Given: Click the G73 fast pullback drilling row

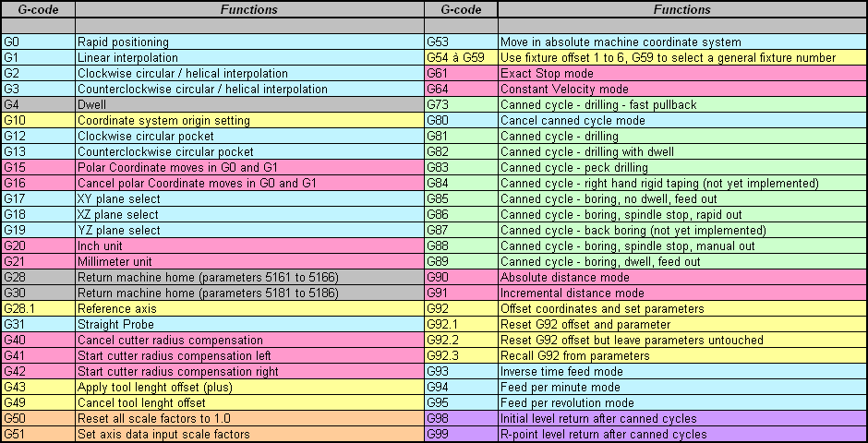Looking at the screenshot, I should coord(645,104).
